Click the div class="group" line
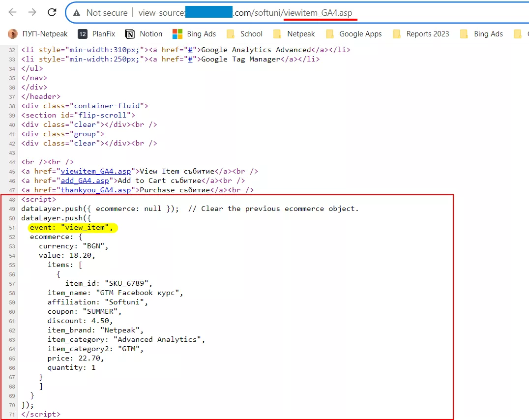Viewport: 529px width, 420px height. (x=63, y=134)
